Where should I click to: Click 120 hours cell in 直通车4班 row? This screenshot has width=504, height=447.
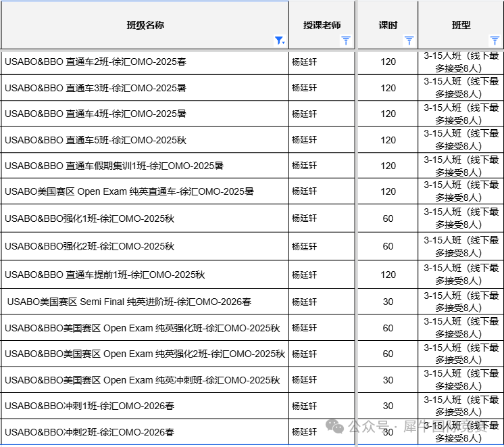tap(388, 114)
